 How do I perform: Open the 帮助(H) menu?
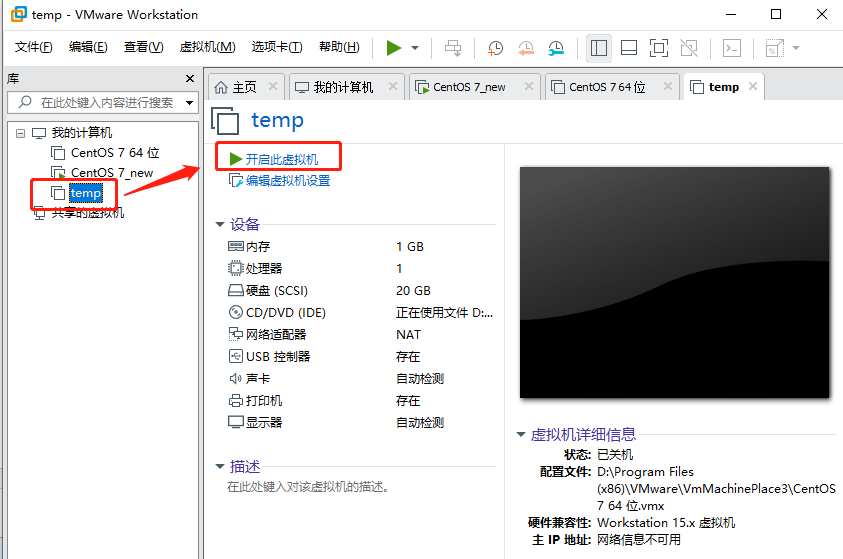pos(339,47)
